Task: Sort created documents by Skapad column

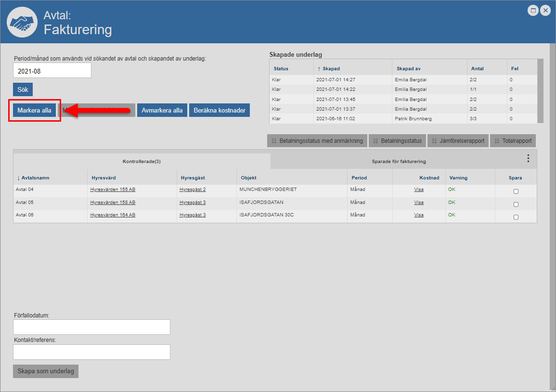Action: coord(331,69)
